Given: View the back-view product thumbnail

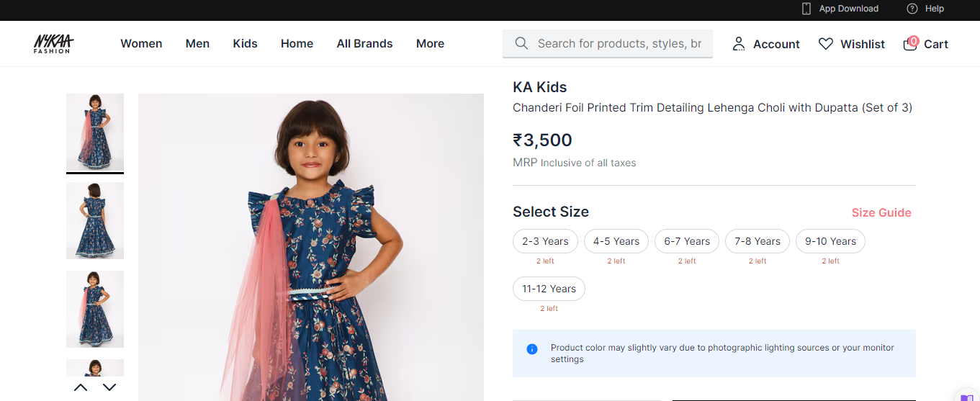Looking at the screenshot, I should pos(95,220).
